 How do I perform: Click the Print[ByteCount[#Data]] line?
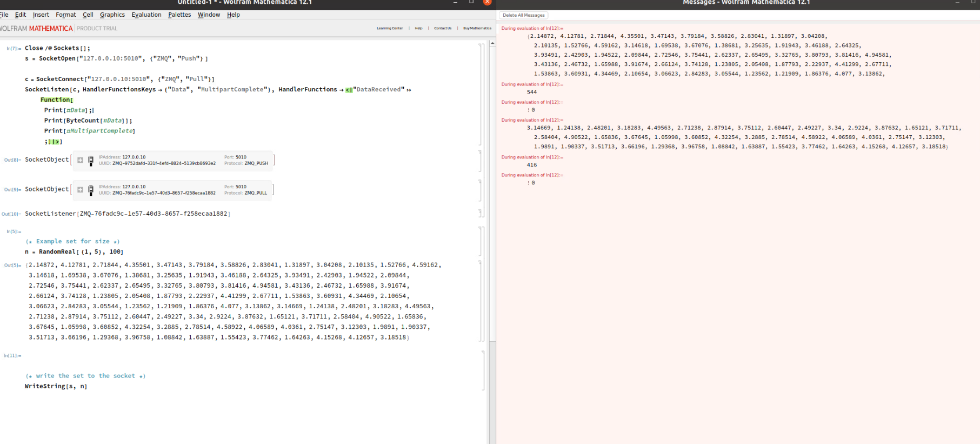coord(88,121)
